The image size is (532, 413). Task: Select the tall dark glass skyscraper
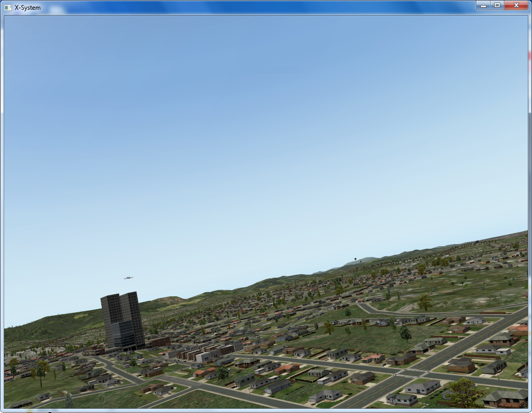[122, 320]
